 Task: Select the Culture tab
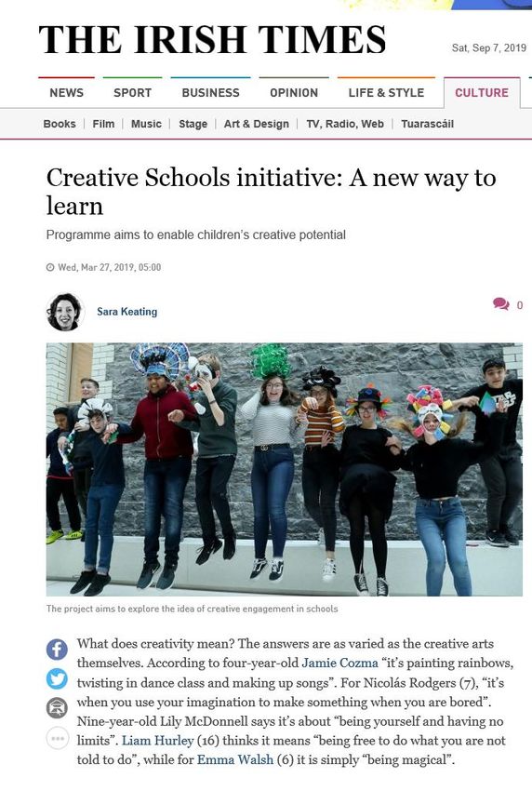coord(482,93)
